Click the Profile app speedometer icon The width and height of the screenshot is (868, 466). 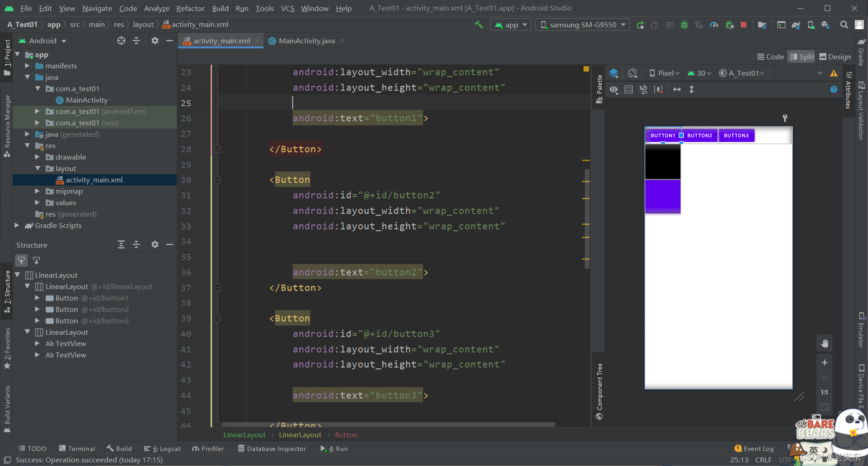click(714, 25)
